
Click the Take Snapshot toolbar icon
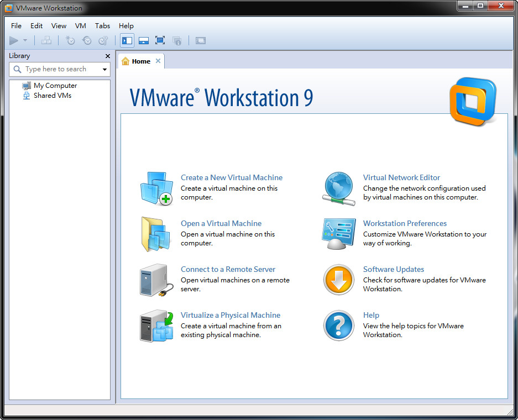70,40
